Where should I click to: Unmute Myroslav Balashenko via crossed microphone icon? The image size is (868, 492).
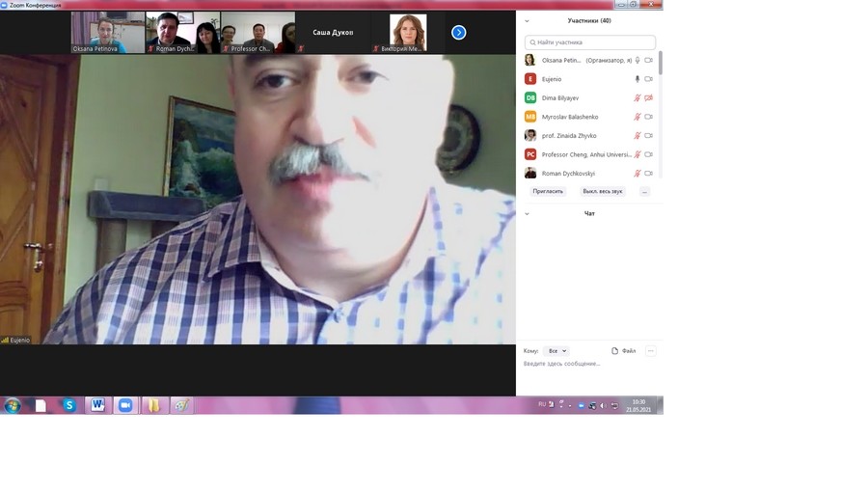[x=637, y=117]
